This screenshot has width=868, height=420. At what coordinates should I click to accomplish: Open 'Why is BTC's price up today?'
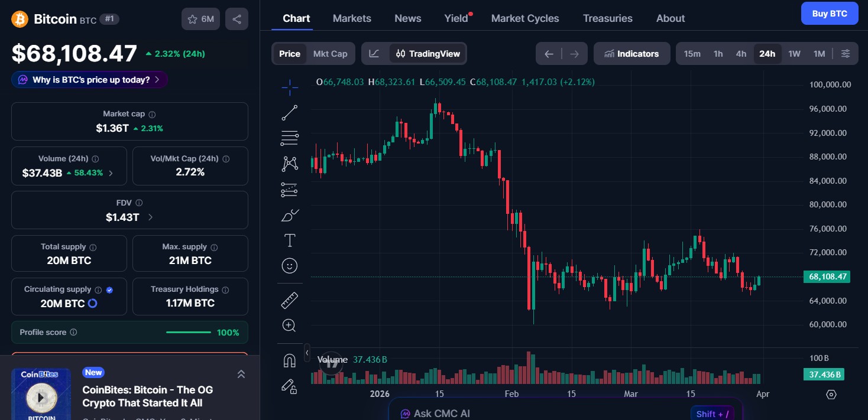coord(89,79)
